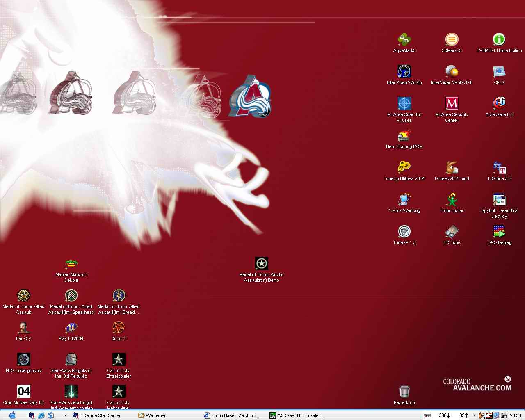Select the NFS Underground icon
The width and height of the screenshot is (525, 420).
[x=23, y=359]
